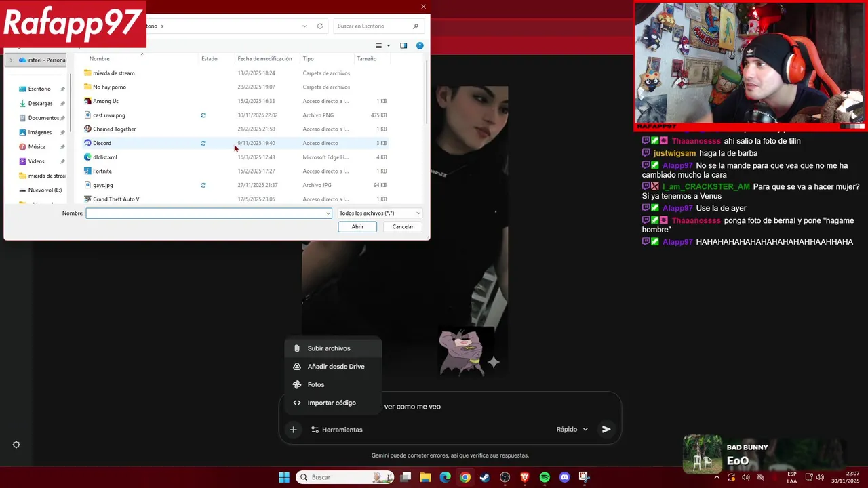Click the Cancelar button
Viewport: 868px width, 488px height.
[403, 227]
